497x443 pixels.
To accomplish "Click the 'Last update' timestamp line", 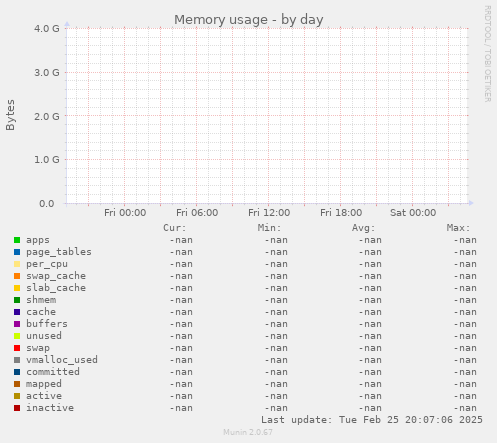I will click(x=372, y=420).
